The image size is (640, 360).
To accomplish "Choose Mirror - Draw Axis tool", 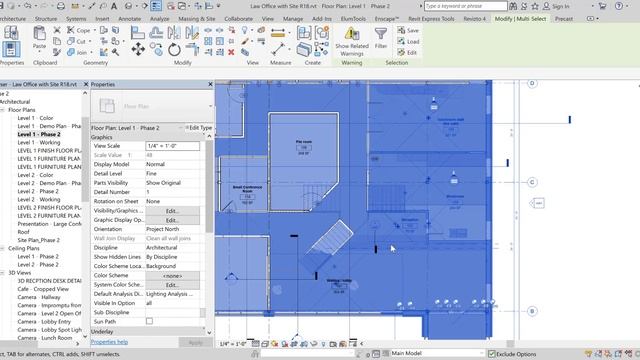I will (x=192, y=32).
